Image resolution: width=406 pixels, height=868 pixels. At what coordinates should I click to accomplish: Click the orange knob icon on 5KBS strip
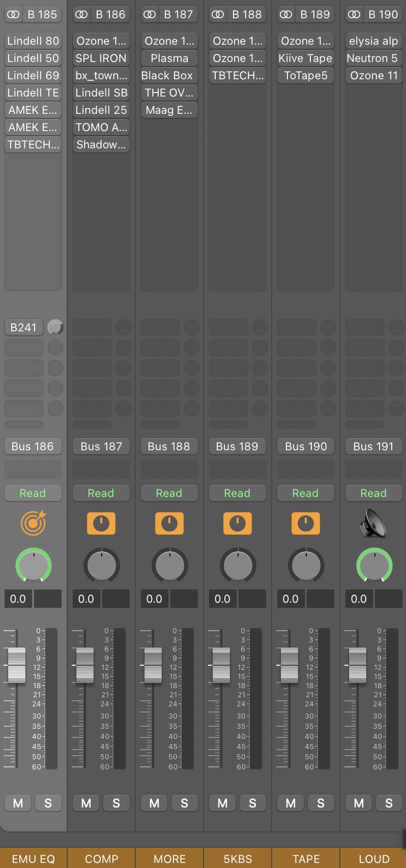(238, 523)
